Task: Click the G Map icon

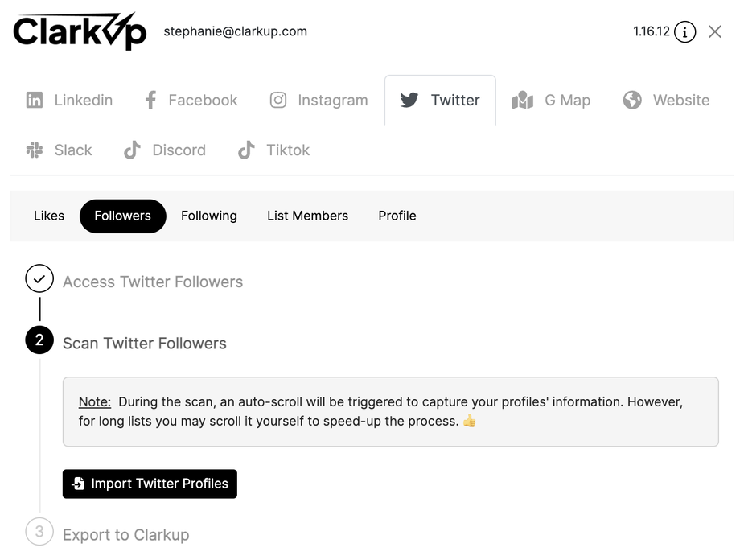Action: 523,101
